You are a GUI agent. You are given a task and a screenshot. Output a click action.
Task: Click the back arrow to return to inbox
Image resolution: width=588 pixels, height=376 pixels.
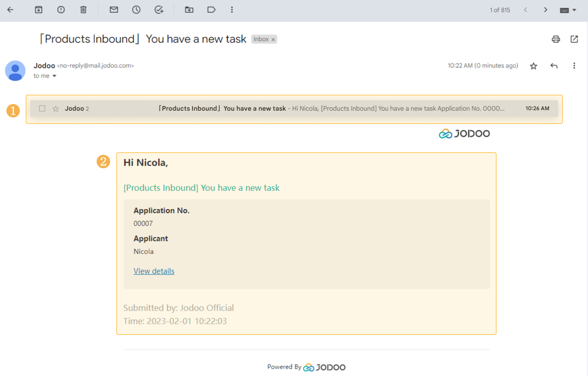(x=10, y=10)
